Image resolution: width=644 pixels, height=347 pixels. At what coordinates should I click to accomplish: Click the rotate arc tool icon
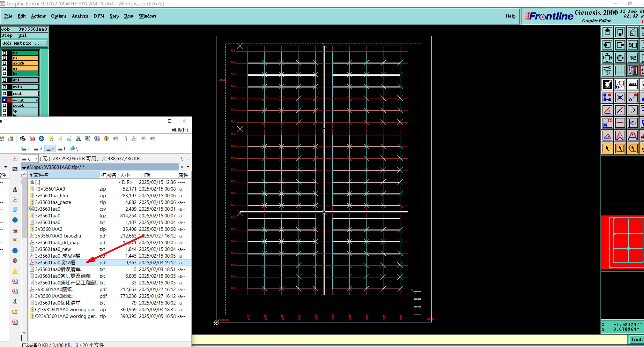[633, 110]
